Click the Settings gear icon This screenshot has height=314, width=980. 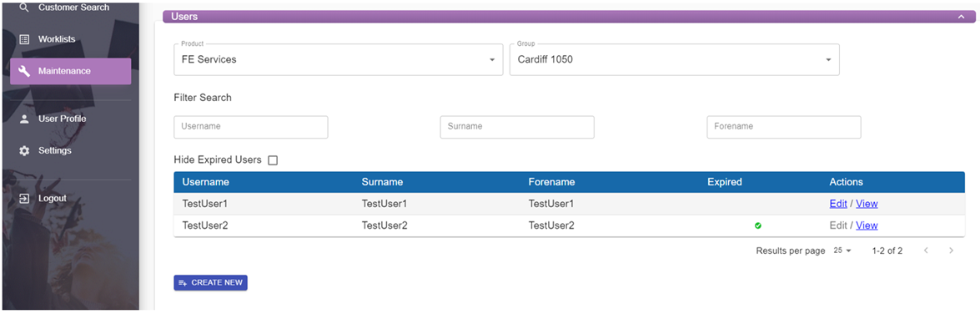pyautogui.click(x=24, y=151)
